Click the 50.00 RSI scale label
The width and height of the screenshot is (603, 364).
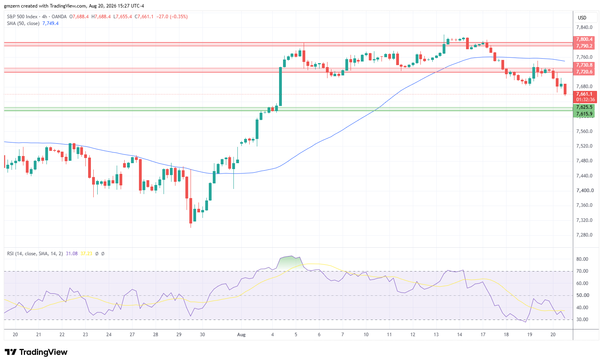coord(583,295)
